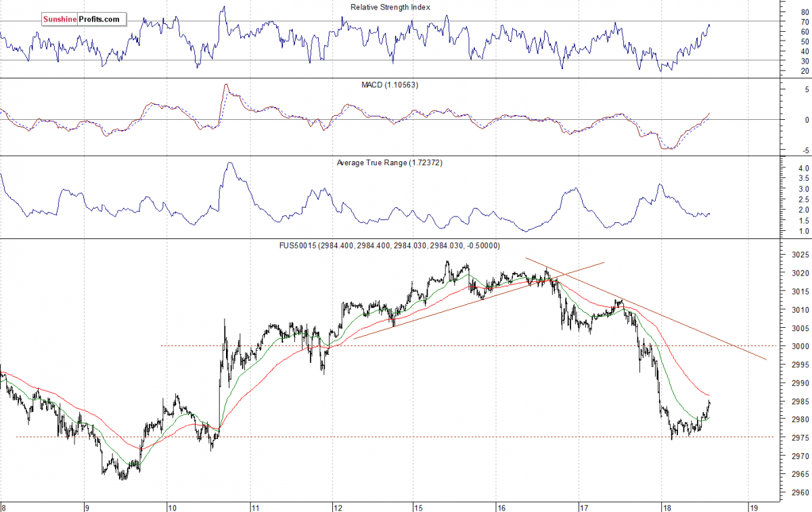Click date 9 on the time axis

87,506
